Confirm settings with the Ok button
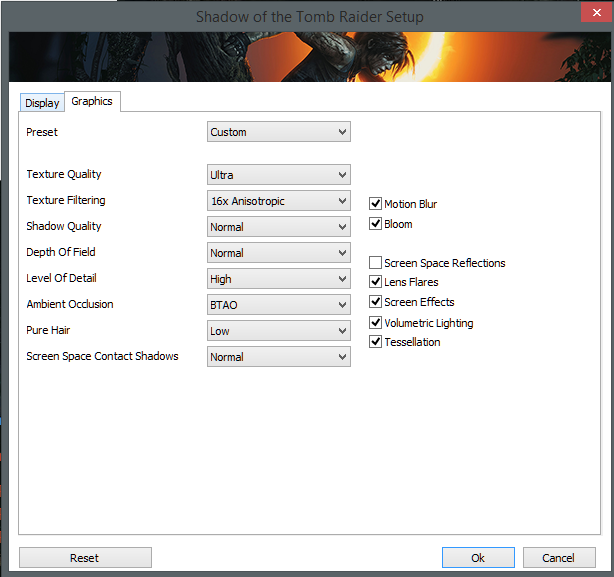Viewport: 614px width, 577px height. (478, 557)
